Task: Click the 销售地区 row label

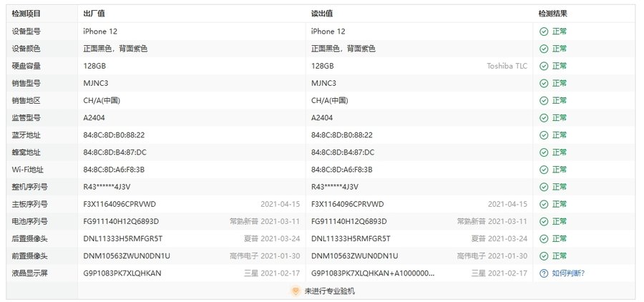Action: (x=26, y=101)
